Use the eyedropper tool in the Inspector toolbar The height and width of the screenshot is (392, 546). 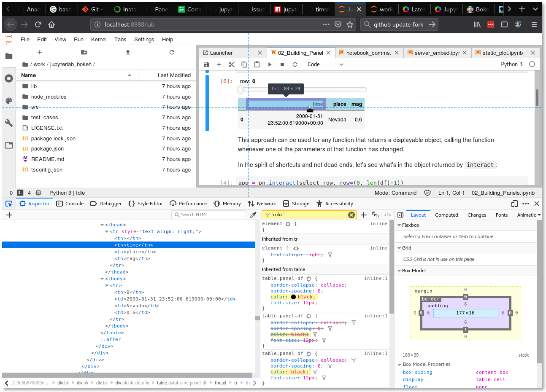pyautogui.click(x=253, y=215)
